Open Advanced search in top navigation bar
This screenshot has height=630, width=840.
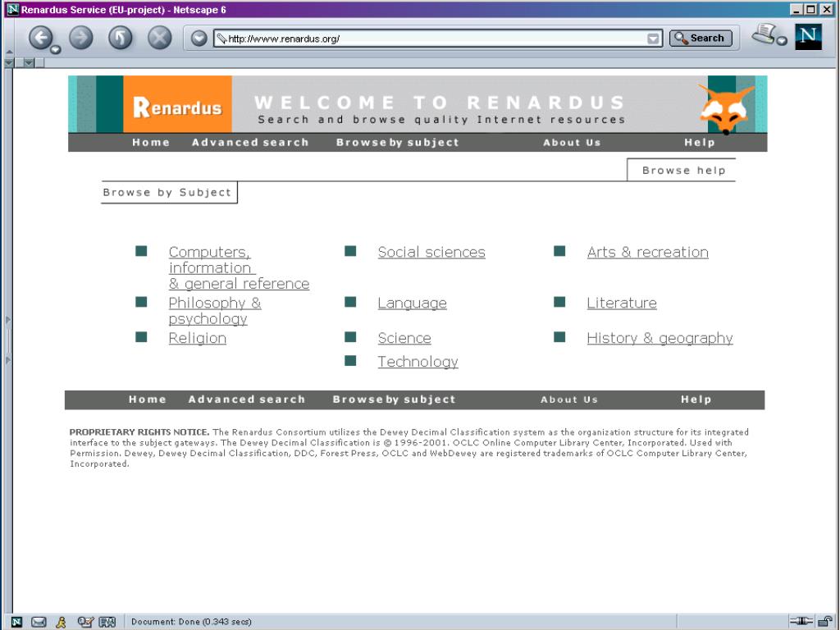tap(250, 143)
